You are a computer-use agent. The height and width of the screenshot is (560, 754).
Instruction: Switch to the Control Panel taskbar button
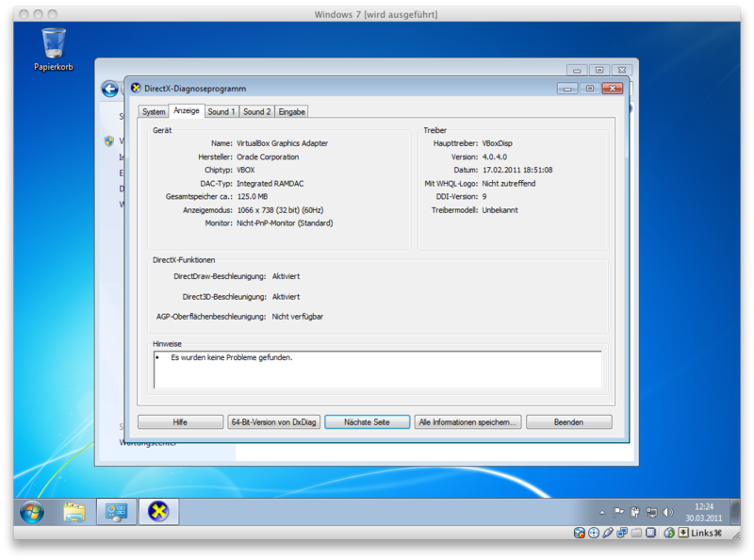tap(116, 512)
